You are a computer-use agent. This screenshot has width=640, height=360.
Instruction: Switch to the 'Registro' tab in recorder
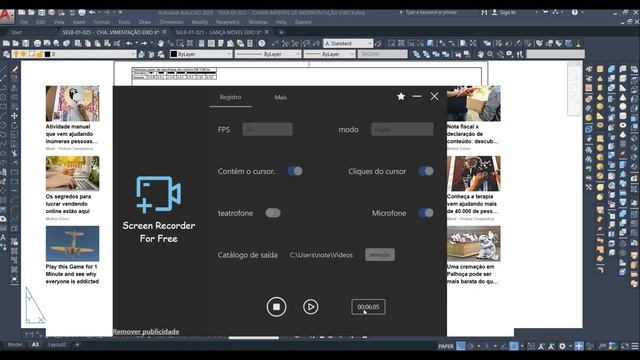coord(230,97)
